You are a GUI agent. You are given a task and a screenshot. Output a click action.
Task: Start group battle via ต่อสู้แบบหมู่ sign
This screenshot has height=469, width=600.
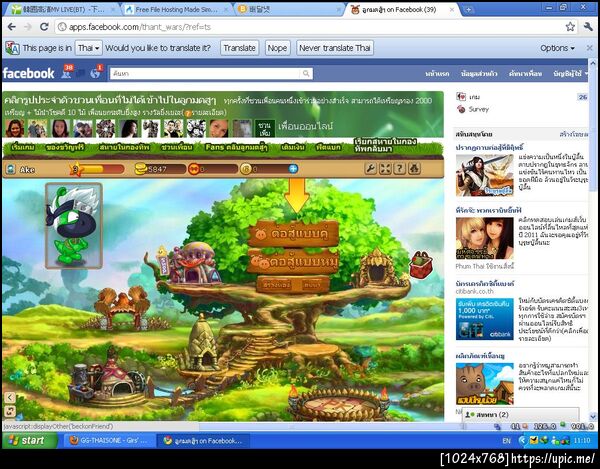point(293,261)
